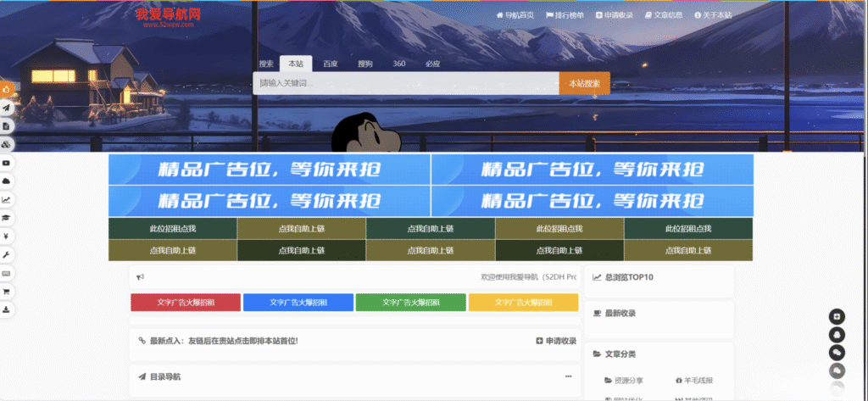Open the cloud sidebar icon
The image size is (868, 401).
(x=6, y=181)
